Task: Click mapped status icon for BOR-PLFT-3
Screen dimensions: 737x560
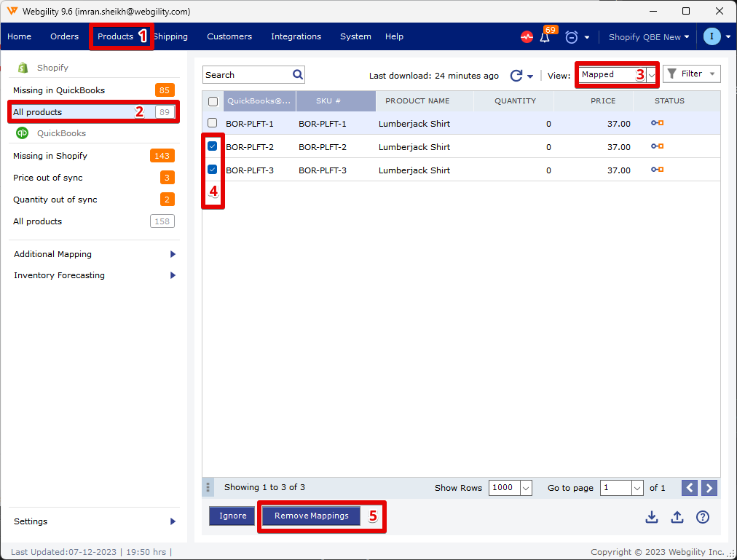Action: pyautogui.click(x=657, y=169)
